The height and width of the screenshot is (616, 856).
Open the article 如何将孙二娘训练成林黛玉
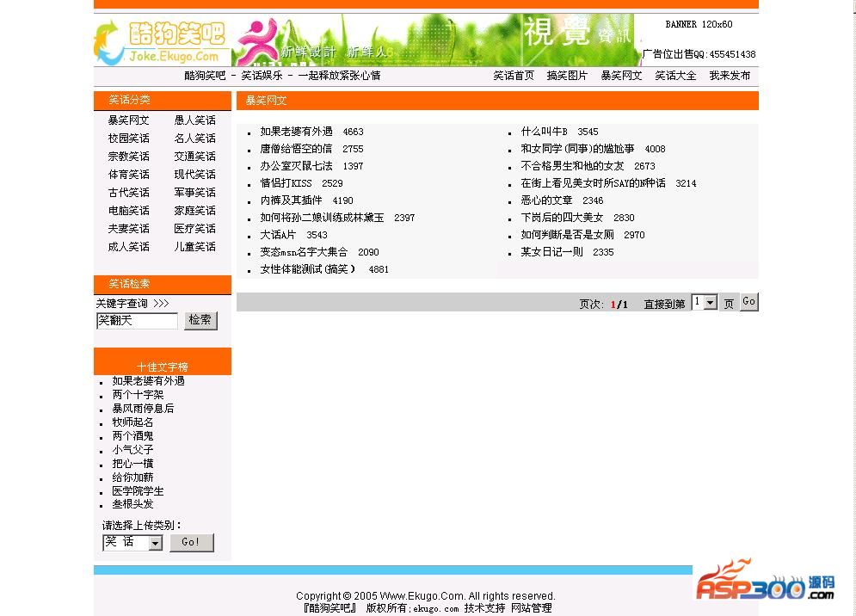coord(322,218)
